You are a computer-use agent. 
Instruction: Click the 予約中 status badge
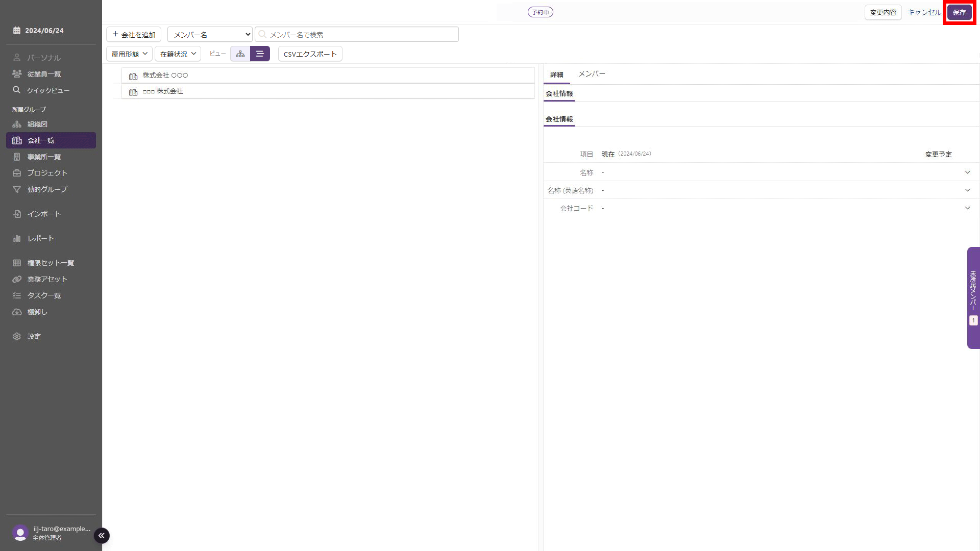point(541,12)
